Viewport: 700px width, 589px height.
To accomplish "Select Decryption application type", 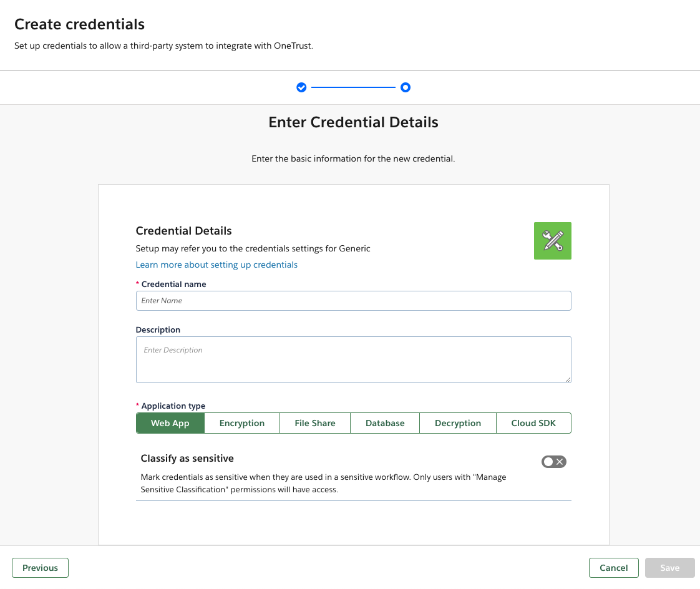I will pos(457,423).
